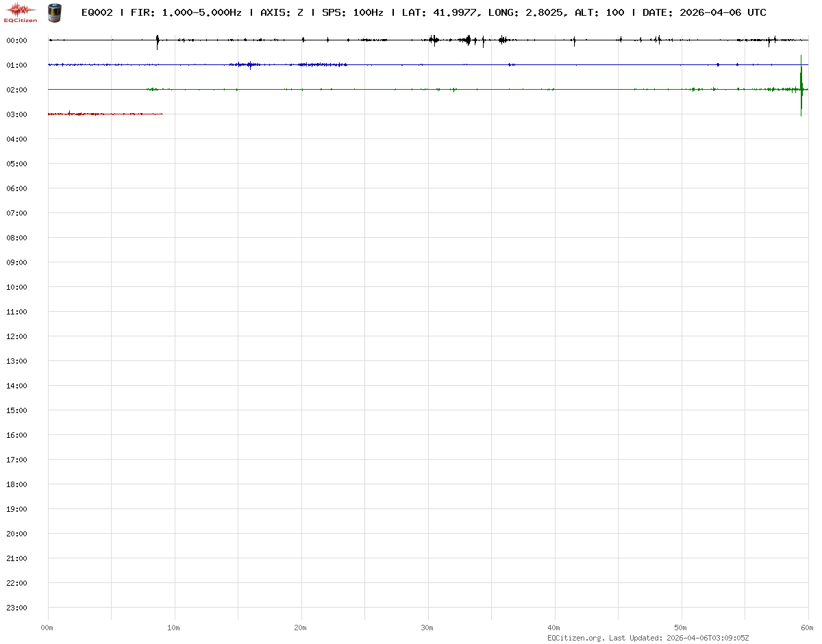
Task: Click the geophone sensor icon in header
Action: [53, 12]
